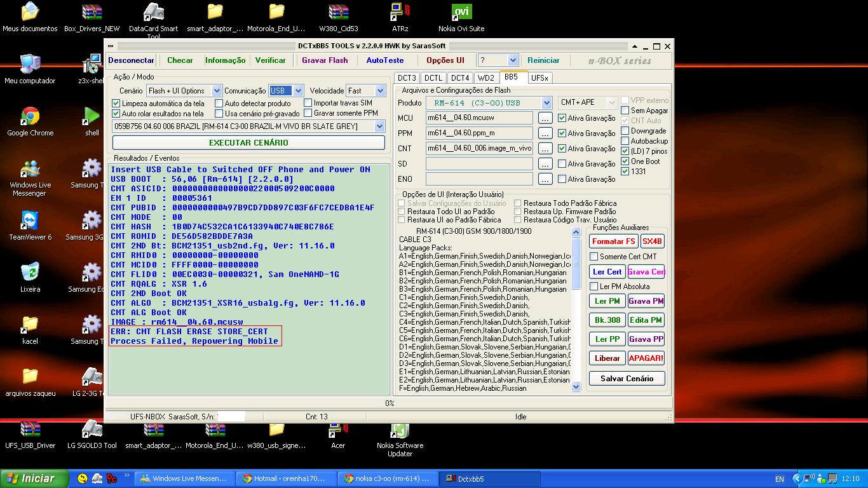Click the PPM file name field
The width and height of the screenshot is (868, 488).
(x=479, y=133)
